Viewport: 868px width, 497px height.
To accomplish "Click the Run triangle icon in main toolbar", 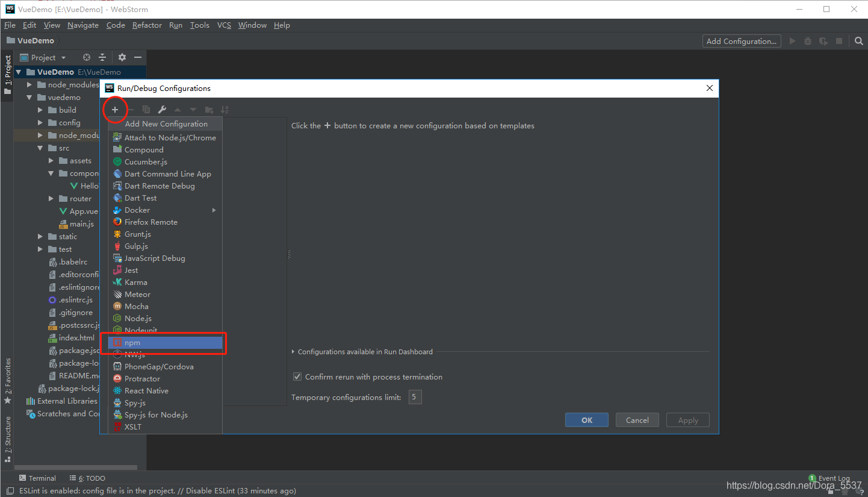I will click(x=792, y=41).
